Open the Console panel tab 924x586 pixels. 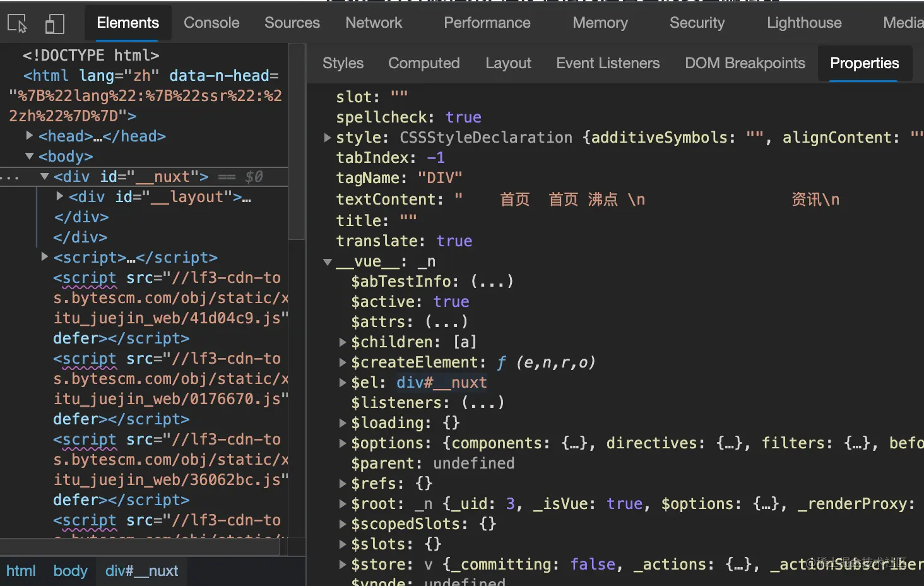click(x=211, y=23)
